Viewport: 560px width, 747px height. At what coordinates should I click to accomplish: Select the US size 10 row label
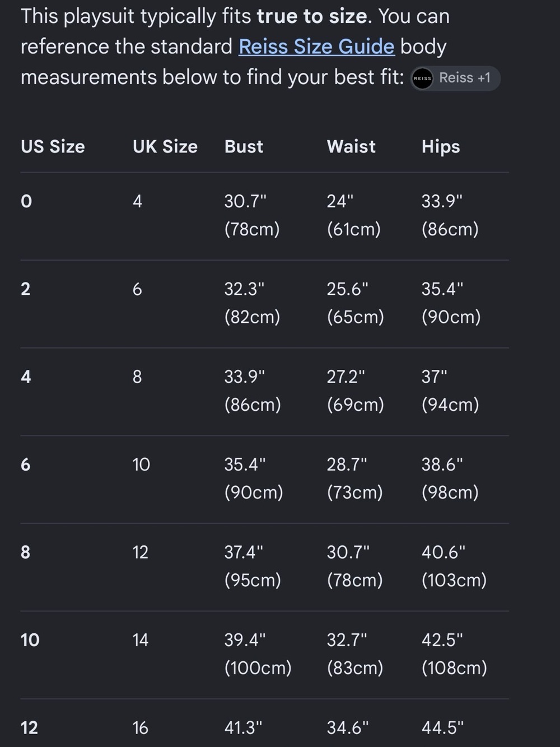point(30,640)
